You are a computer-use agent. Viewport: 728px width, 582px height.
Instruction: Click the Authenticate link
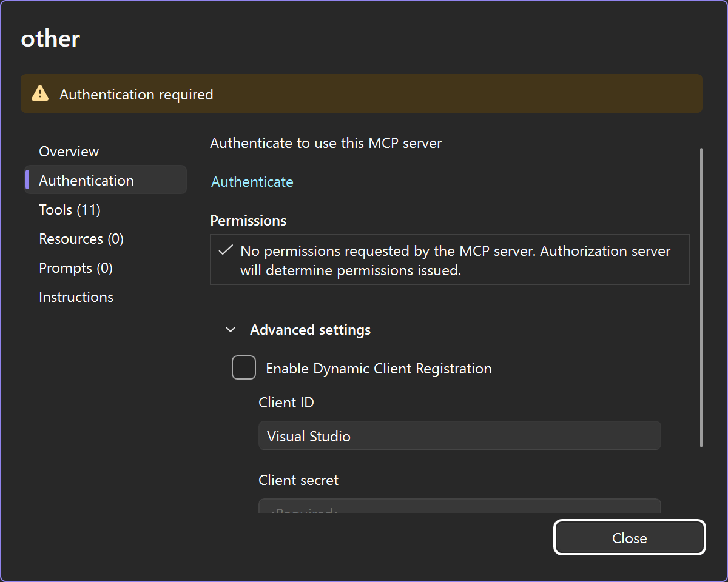(x=252, y=181)
